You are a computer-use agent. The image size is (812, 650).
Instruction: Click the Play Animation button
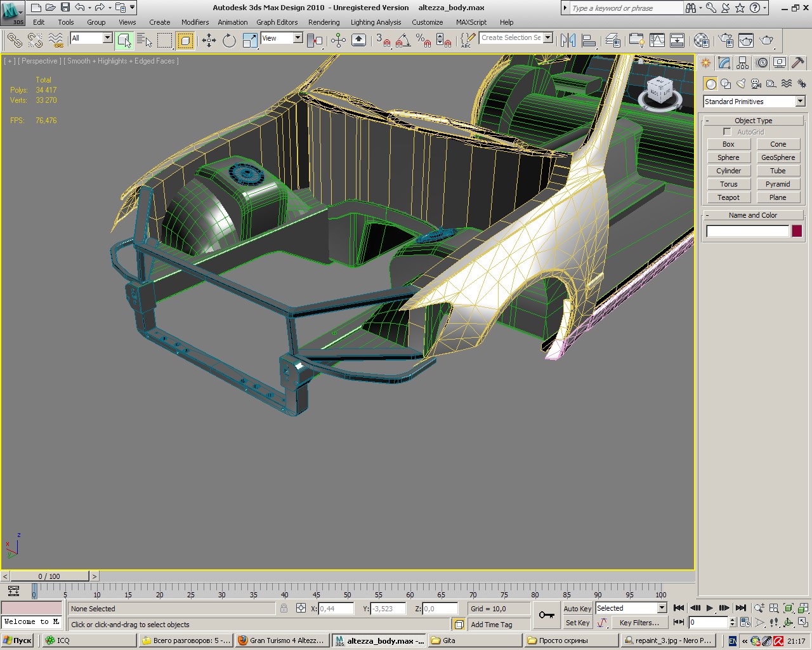710,608
